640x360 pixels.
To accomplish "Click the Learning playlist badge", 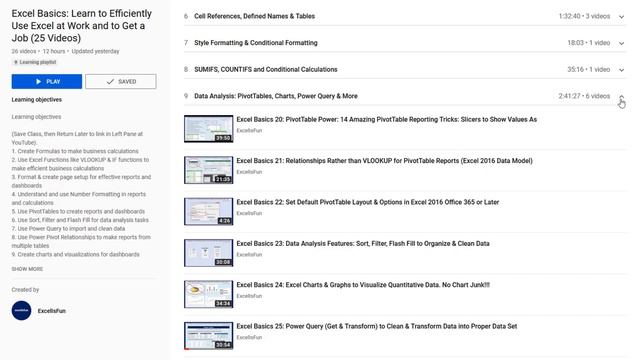I will [x=35, y=62].
